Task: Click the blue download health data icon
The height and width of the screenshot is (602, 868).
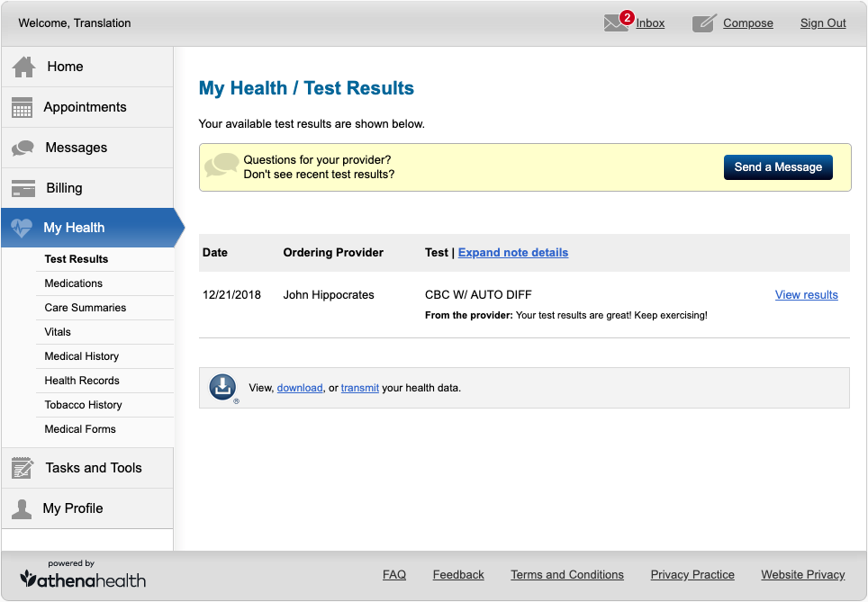Action: click(x=223, y=387)
